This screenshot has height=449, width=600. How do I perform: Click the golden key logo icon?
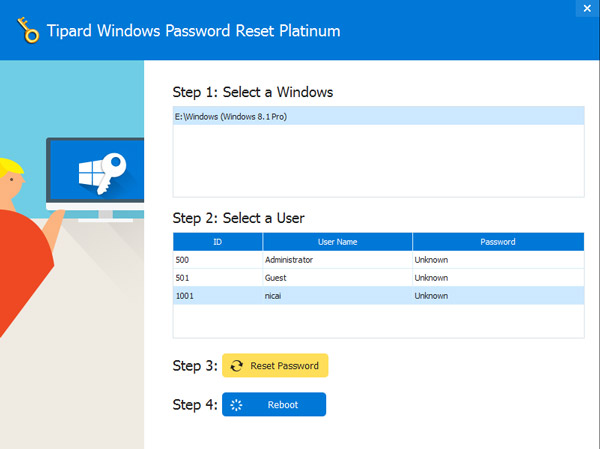coord(28,30)
